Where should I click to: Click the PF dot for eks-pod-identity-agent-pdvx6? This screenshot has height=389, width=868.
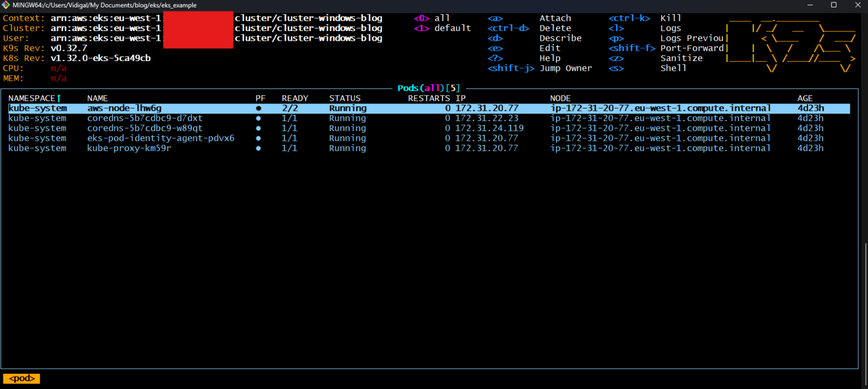point(258,138)
